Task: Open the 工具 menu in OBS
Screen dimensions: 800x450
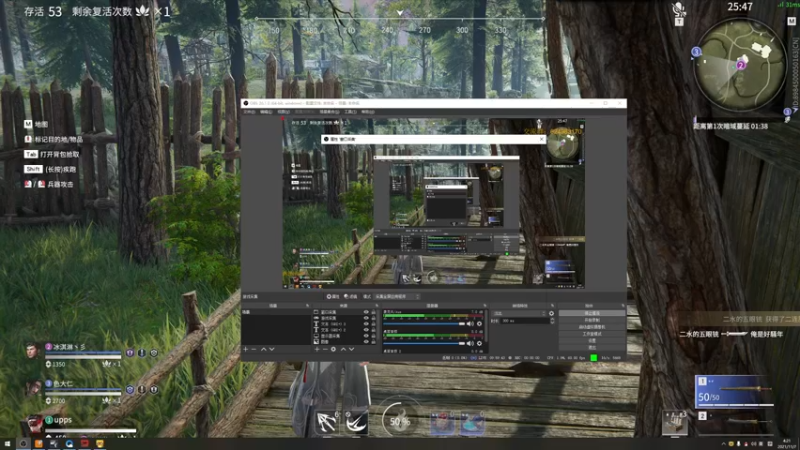Action: (350, 112)
